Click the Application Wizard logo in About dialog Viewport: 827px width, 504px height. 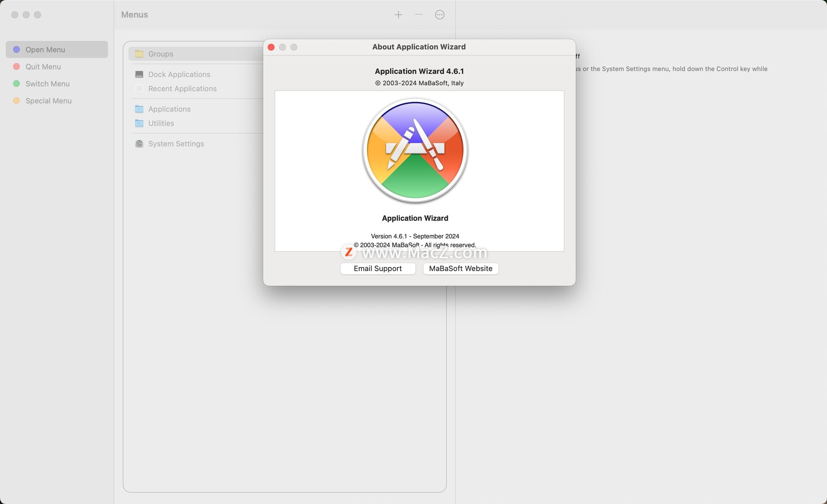click(x=415, y=151)
